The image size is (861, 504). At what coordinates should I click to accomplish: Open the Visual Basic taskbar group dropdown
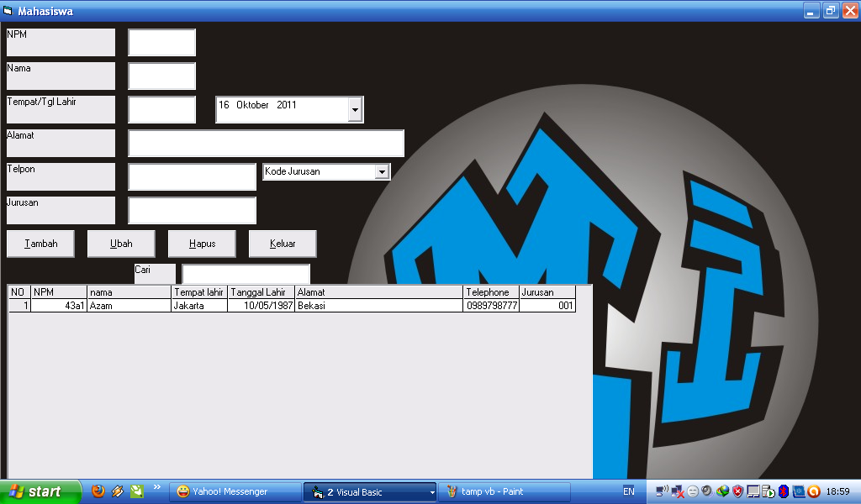tap(432, 492)
